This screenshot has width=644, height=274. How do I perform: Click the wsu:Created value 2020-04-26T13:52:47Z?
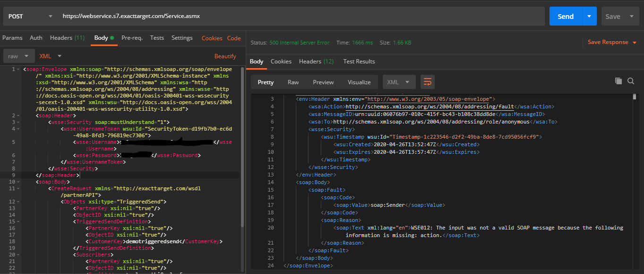point(404,144)
